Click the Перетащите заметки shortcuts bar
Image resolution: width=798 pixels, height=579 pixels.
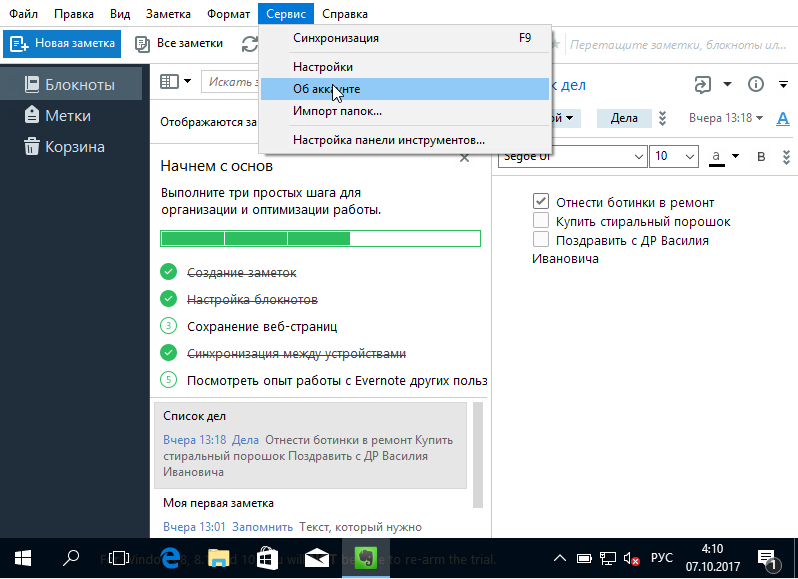coord(677,45)
